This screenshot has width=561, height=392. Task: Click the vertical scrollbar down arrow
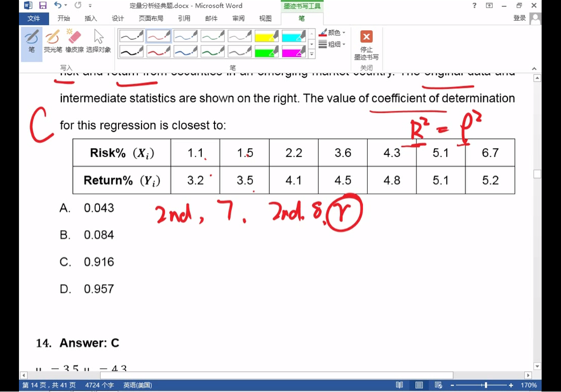pos(537,366)
